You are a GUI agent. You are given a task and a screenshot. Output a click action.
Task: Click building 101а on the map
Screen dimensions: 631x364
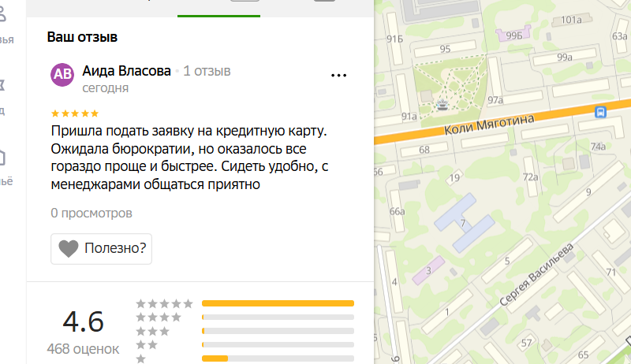(571, 20)
